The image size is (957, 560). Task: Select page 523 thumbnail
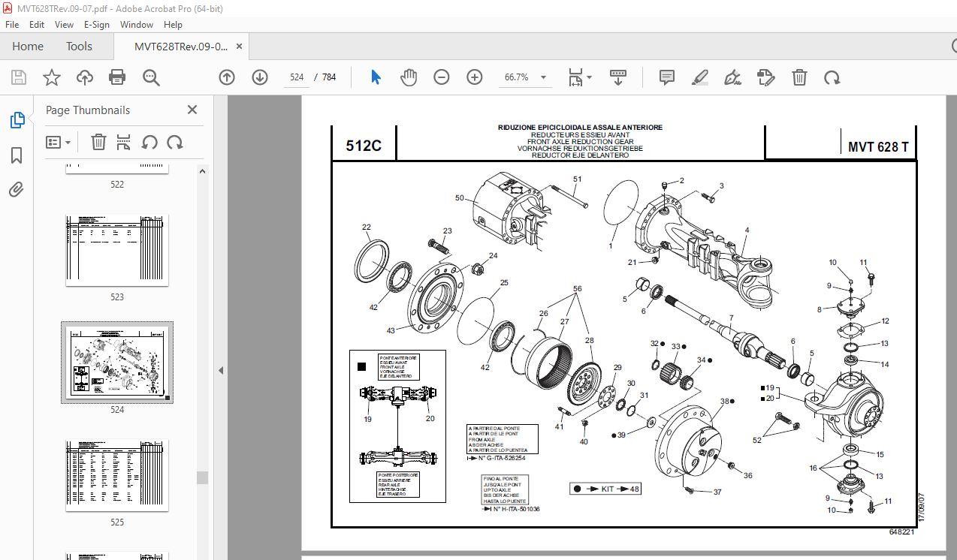[x=117, y=250]
